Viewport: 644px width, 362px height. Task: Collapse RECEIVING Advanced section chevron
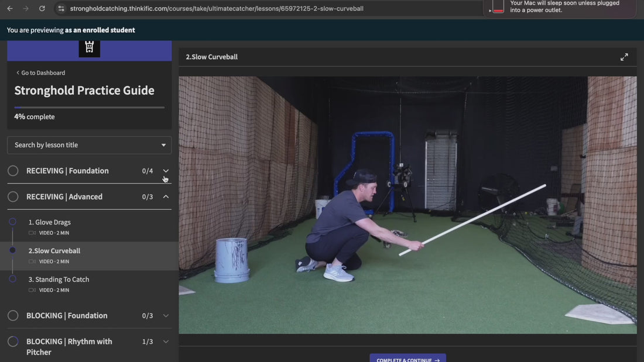coord(166,196)
